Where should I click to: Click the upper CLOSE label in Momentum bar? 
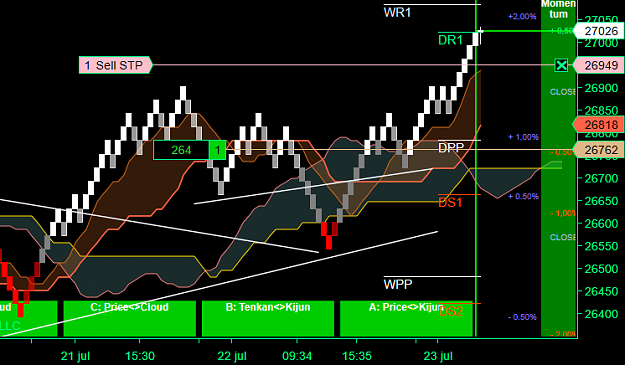click(562, 92)
